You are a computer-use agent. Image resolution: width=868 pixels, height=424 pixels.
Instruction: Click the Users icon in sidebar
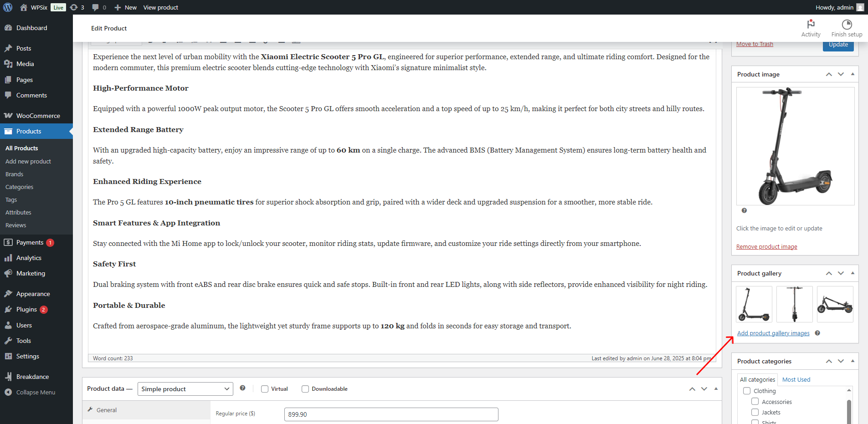point(8,325)
